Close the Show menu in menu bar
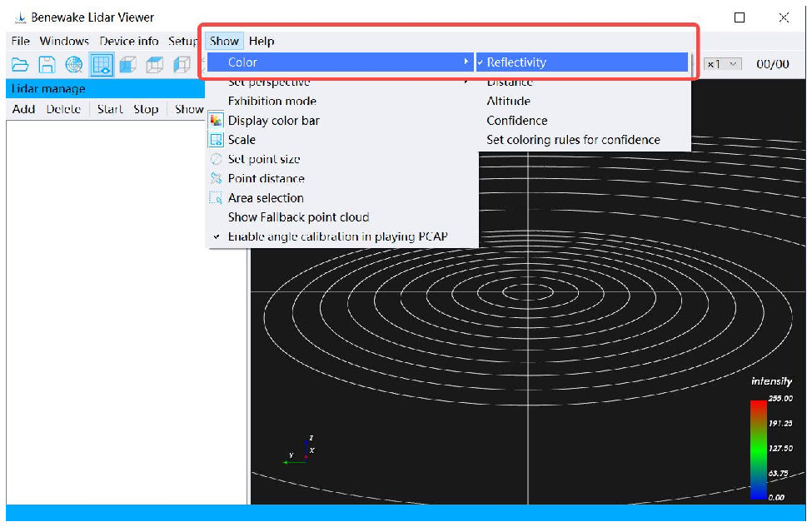 (x=224, y=41)
